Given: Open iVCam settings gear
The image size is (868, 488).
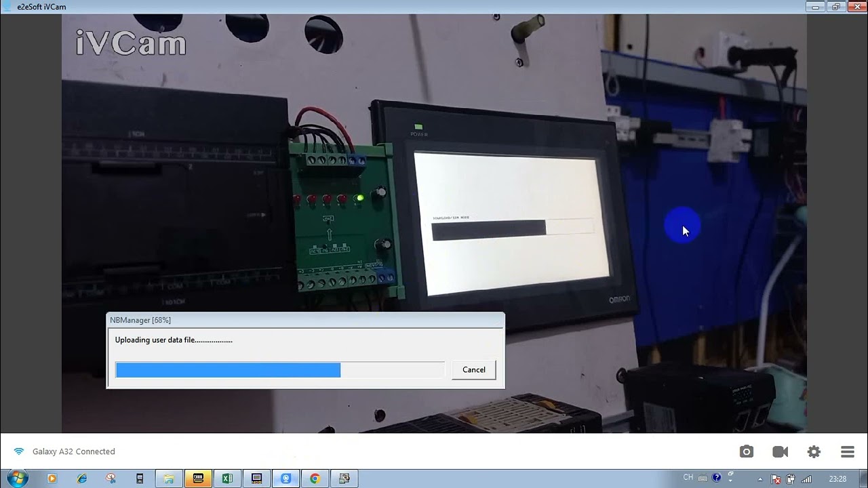Looking at the screenshot, I should point(814,451).
